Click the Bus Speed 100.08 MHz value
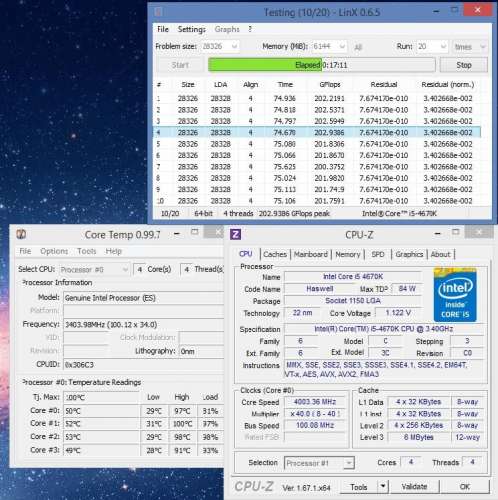The image size is (498, 500). pos(315,425)
